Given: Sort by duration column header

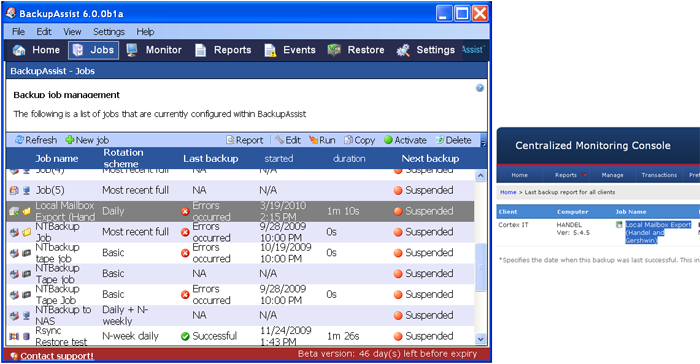Looking at the screenshot, I should click(x=349, y=159).
